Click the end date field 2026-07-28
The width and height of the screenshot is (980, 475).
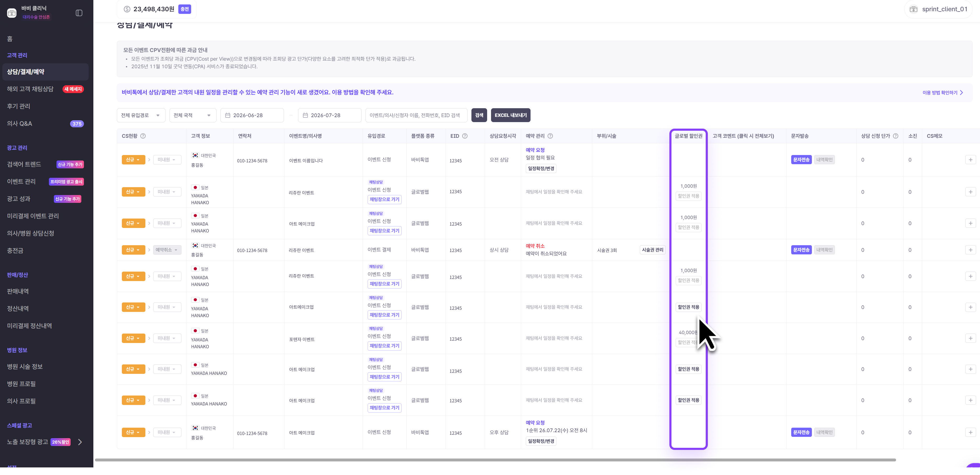coord(329,115)
